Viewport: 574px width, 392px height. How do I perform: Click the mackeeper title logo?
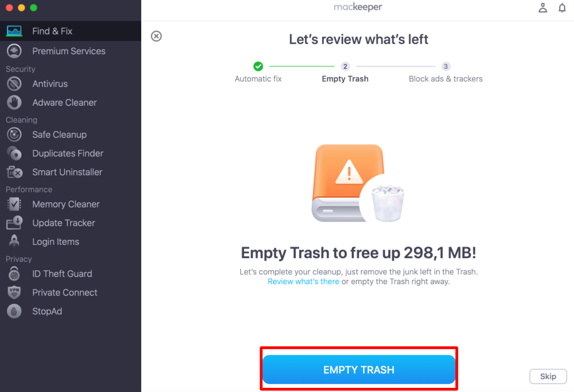pyautogui.click(x=358, y=7)
